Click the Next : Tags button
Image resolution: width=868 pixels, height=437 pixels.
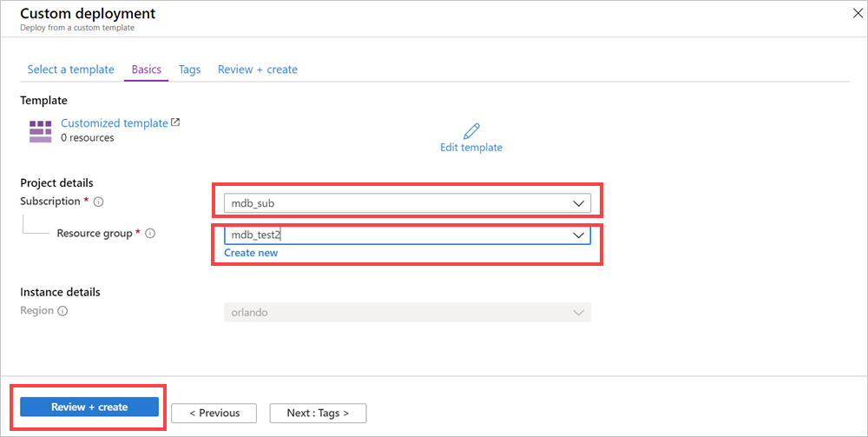pos(318,413)
